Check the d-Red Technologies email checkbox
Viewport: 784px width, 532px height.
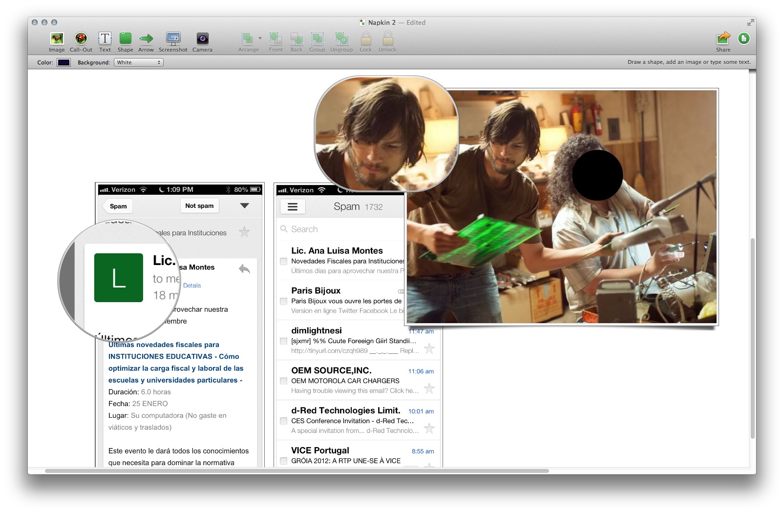coord(283,421)
